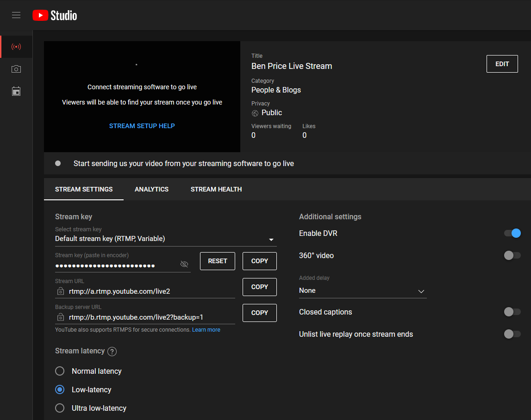Select Normal latency
Viewport: 531px width, 420px height.
tap(59, 371)
